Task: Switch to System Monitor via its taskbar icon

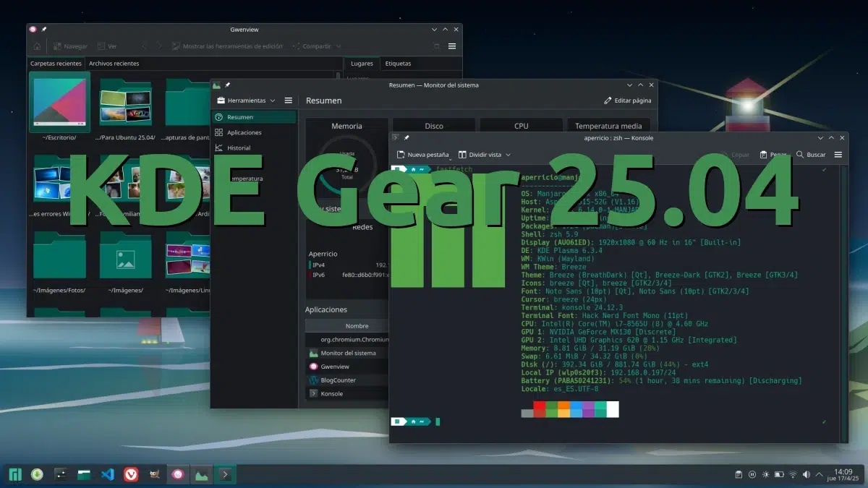Action: point(202,475)
